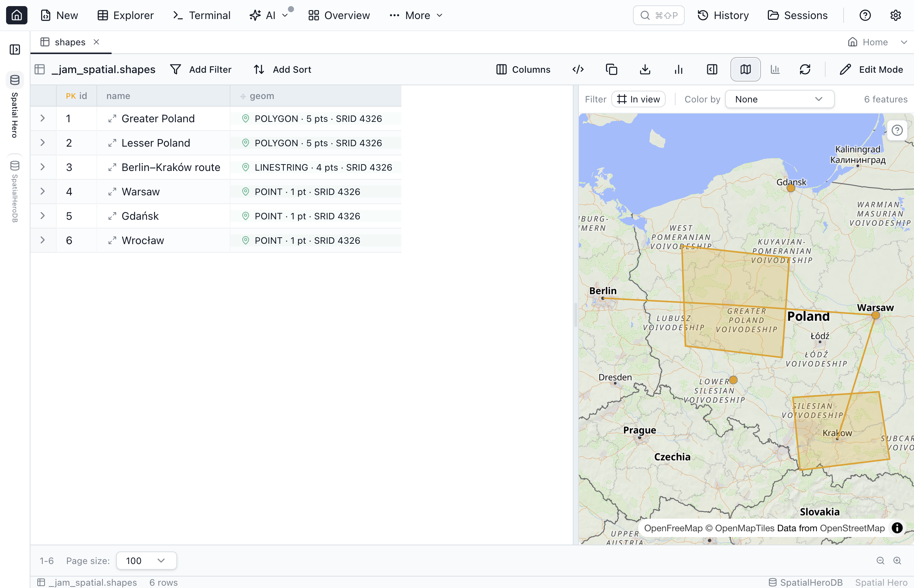The image size is (914, 588).
Task: Open the help question mark icon
Action: point(865,15)
